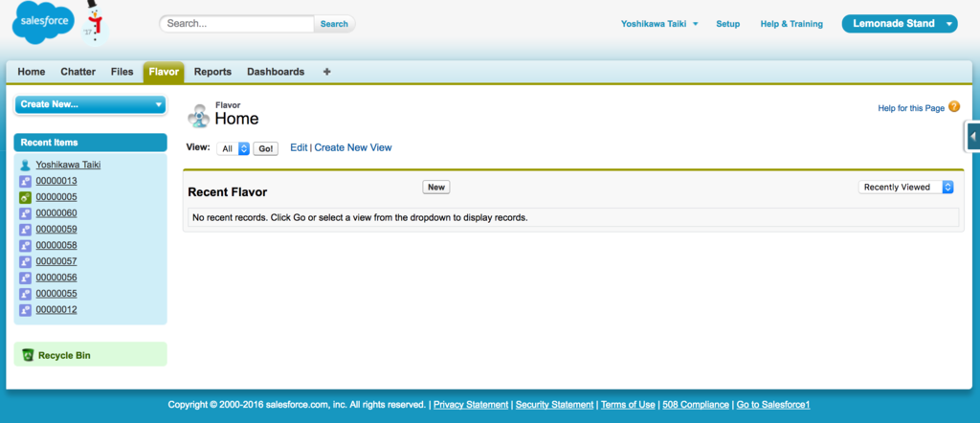Open the View All dropdown
980x423 pixels.
point(234,148)
